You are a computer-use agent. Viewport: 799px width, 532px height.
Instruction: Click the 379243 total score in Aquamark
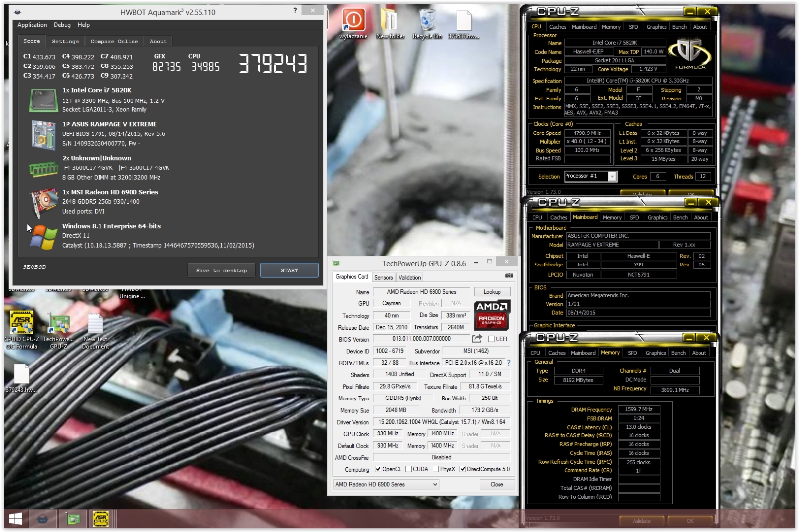coord(273,64)
